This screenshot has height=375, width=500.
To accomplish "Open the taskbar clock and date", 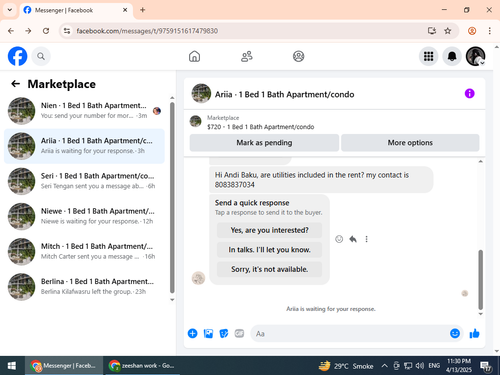I will point(459,366).
